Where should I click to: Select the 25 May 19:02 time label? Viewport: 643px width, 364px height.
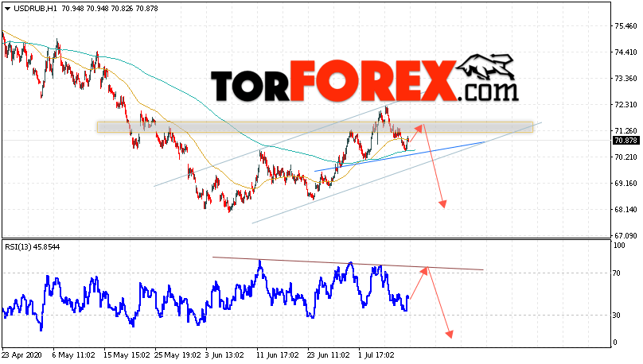[178, 355]
